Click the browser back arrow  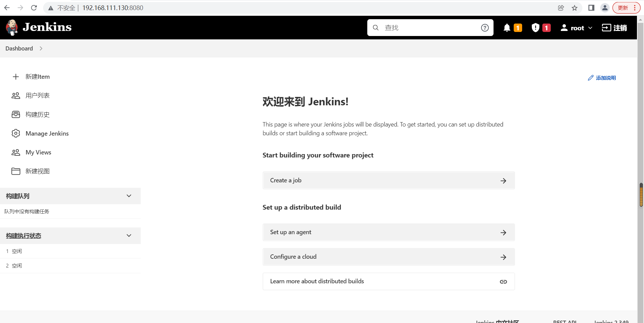click(x=7, y=8)
